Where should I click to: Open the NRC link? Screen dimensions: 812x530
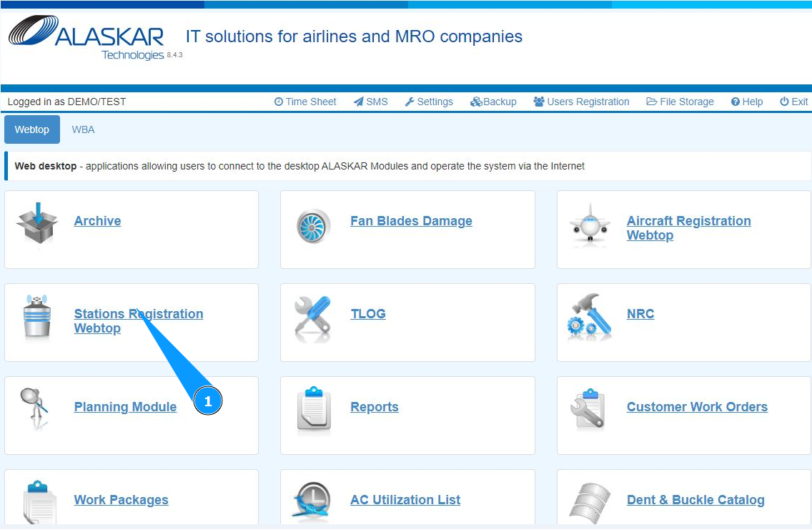[640, 313]
